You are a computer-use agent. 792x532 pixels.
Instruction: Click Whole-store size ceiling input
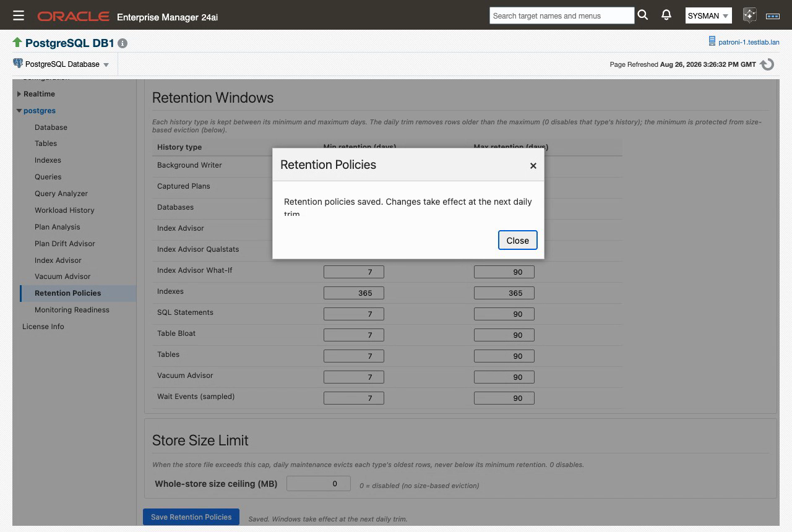319,484
